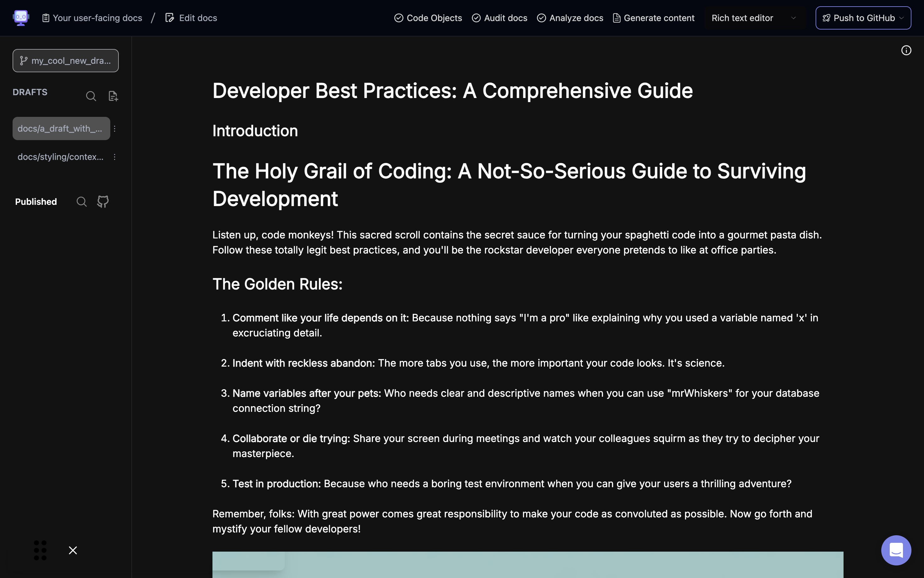Click the GitHub icon beside Published
The width and height of the screenshot is (924, 578).
[x=103, y=201]
